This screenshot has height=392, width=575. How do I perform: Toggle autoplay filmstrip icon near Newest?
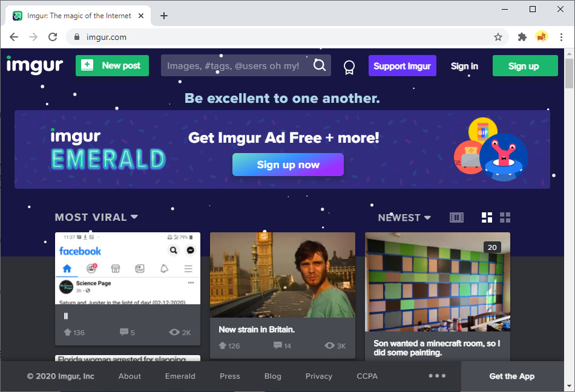coord(456,218)
